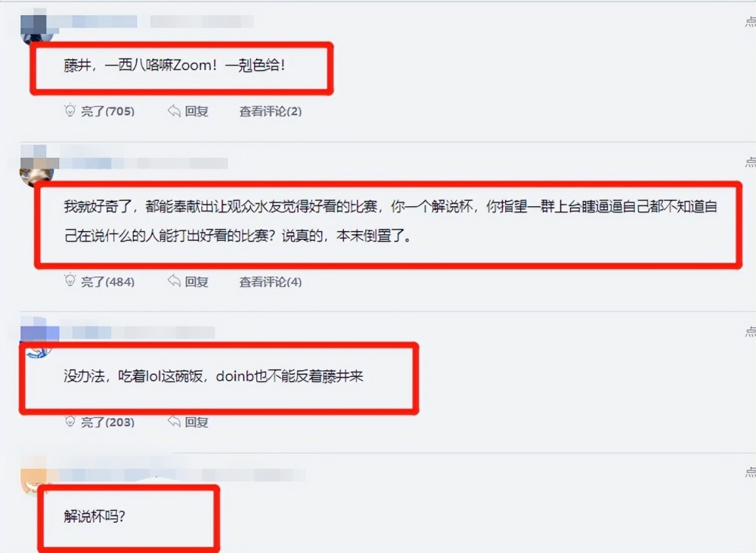Viewport: 756px width, 553px height.
Task: Click the reply arrow icon under the 藤井 Zoom comment
Action: [174, 111]
